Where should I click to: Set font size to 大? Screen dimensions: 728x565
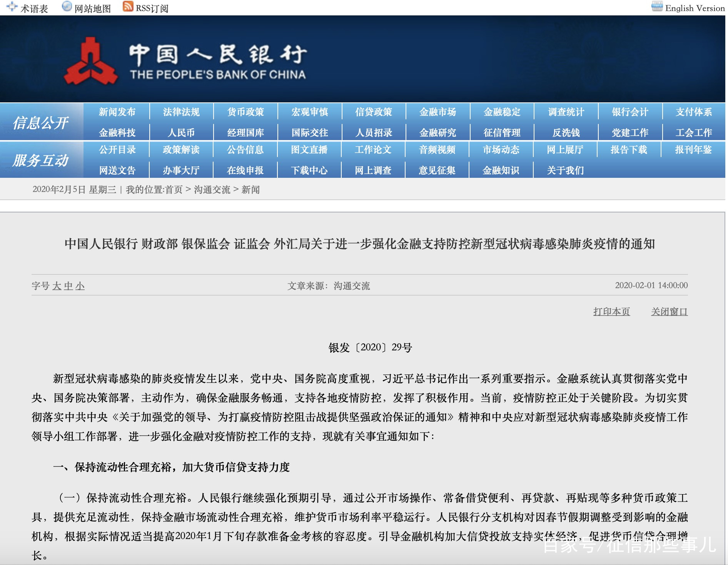pos(57,286)
